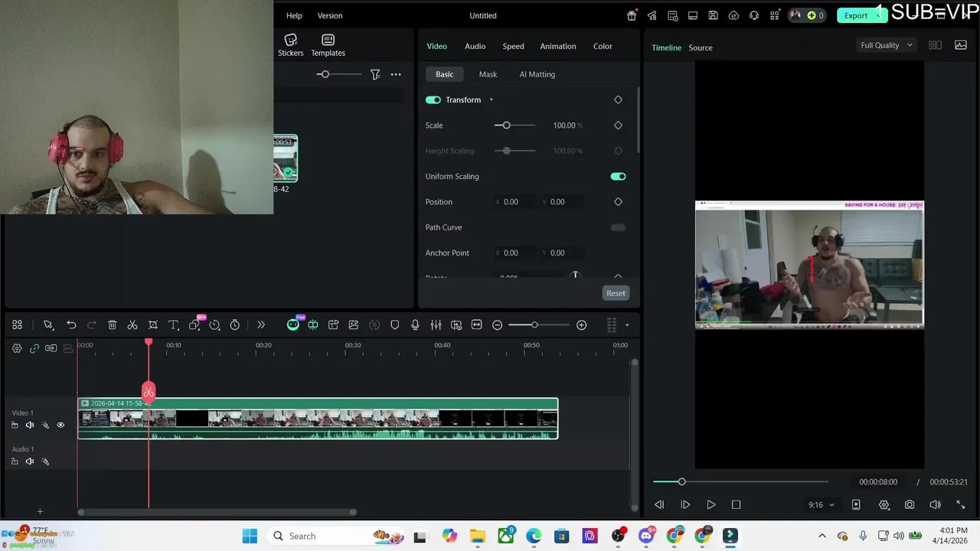Save project with floppy disk icon

[x=714, y=15]
